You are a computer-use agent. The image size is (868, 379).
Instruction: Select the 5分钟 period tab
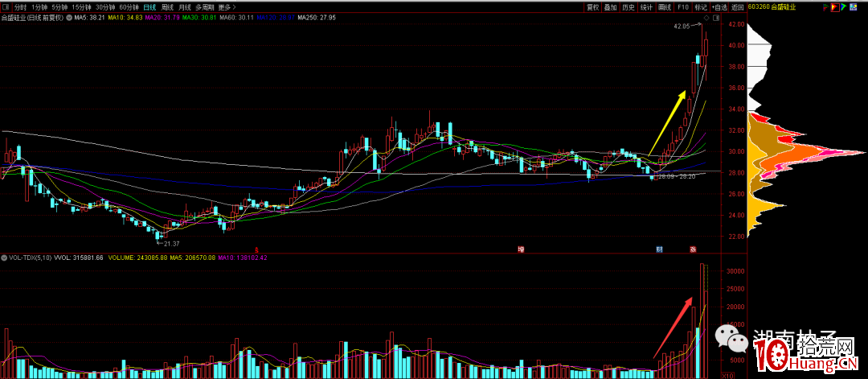tap(59, 7)
